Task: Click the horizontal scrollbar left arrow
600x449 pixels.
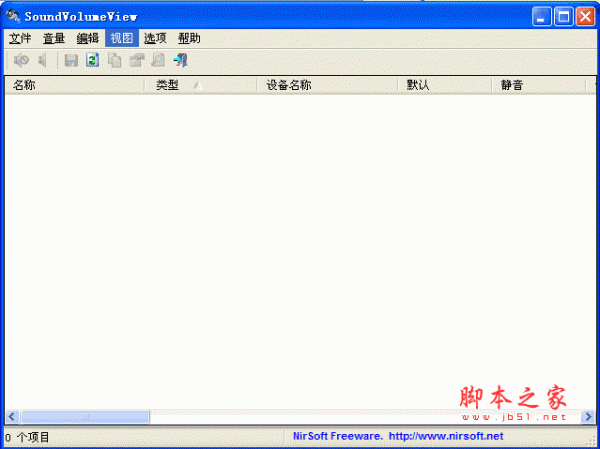Action: click(x=12, y=416)
